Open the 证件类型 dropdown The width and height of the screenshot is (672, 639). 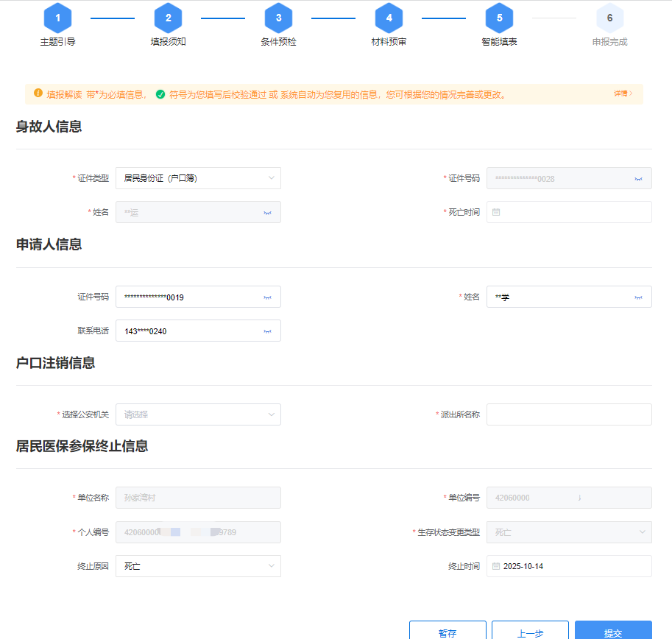point(198,178)
